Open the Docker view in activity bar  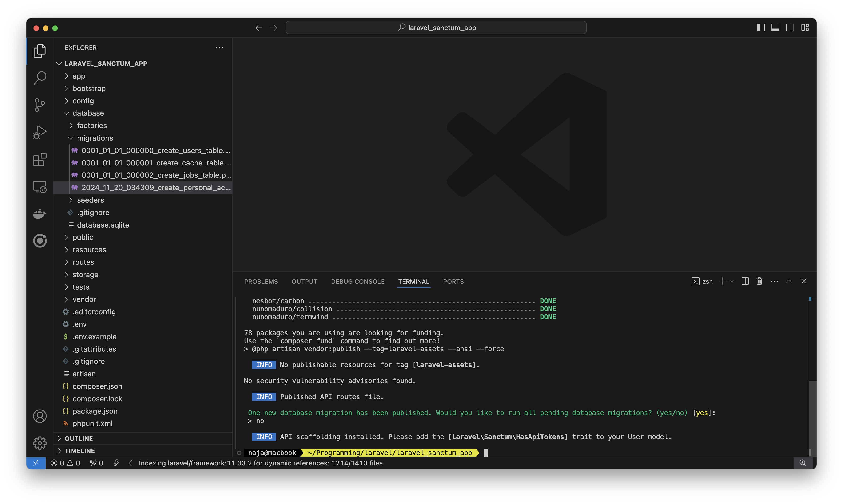(x=40, y=214)
